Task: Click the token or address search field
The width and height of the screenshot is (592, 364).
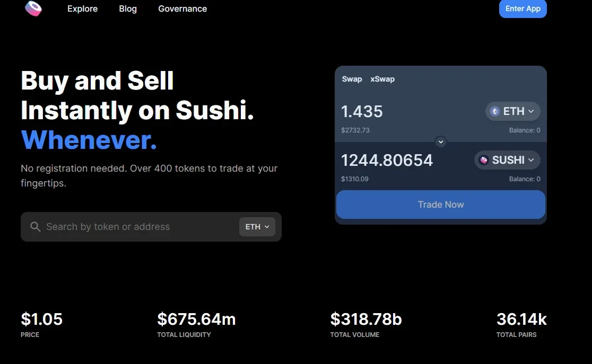Action: click(x=138, y=227)
